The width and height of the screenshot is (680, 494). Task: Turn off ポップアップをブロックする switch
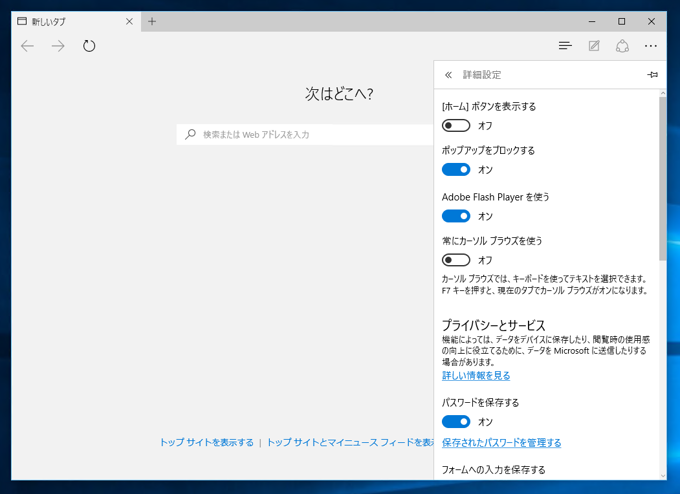(x=456, y=170)
